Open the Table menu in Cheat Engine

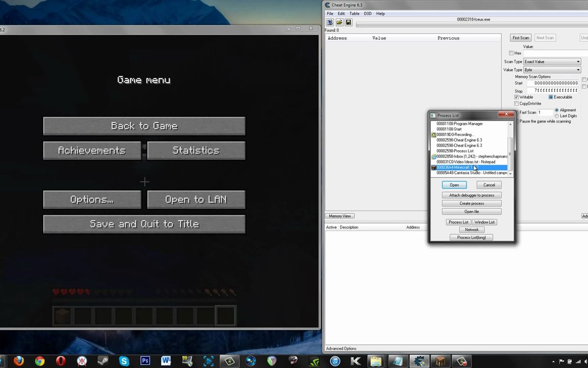354,13
